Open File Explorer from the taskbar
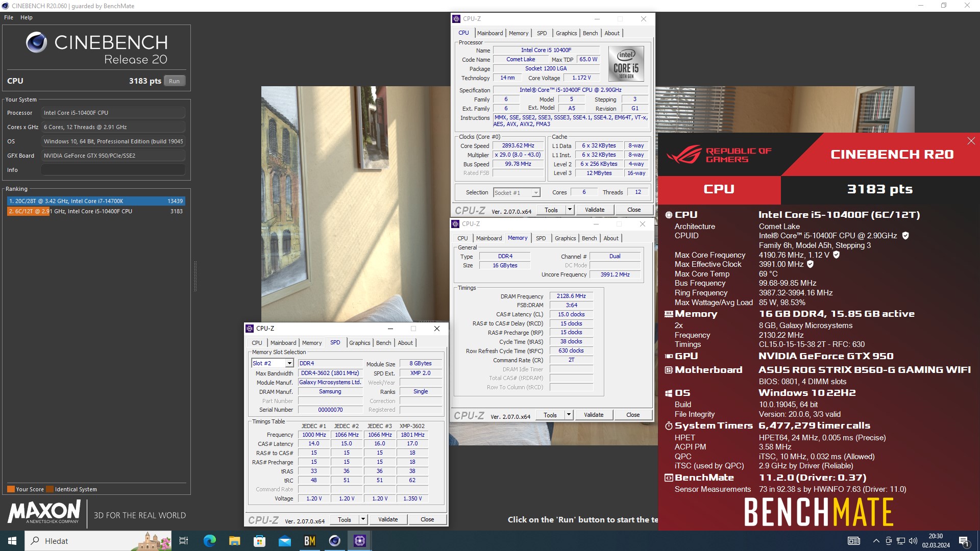The image size is (980, 551). click(x=234, y=541)
